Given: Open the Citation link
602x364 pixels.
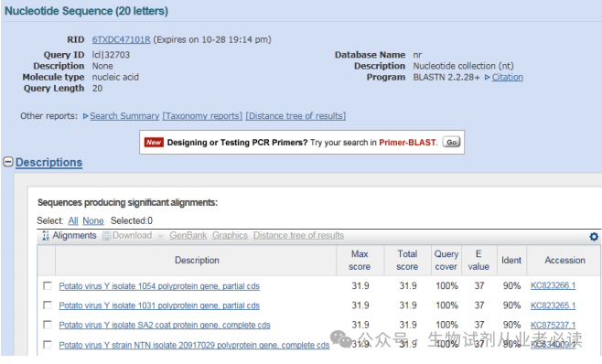Looking at the screenshot, I should point(507,77).
